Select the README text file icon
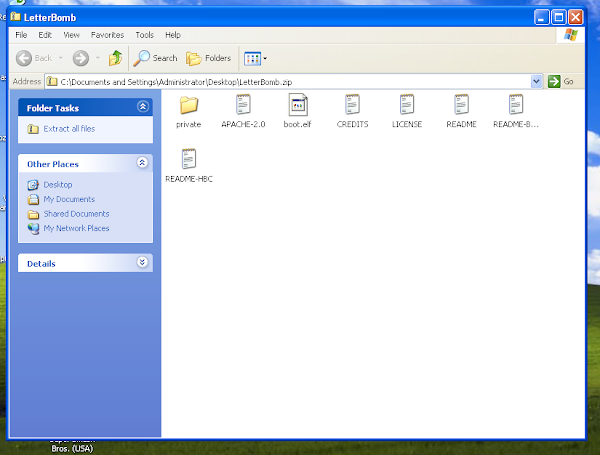The image size is (600, 455). click(x=461, y=104)
